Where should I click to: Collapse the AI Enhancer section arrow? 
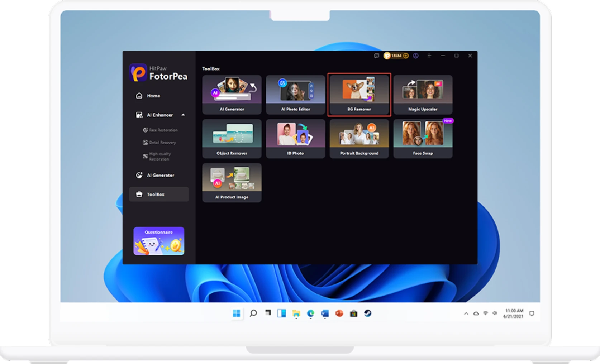tap(183, 115)
